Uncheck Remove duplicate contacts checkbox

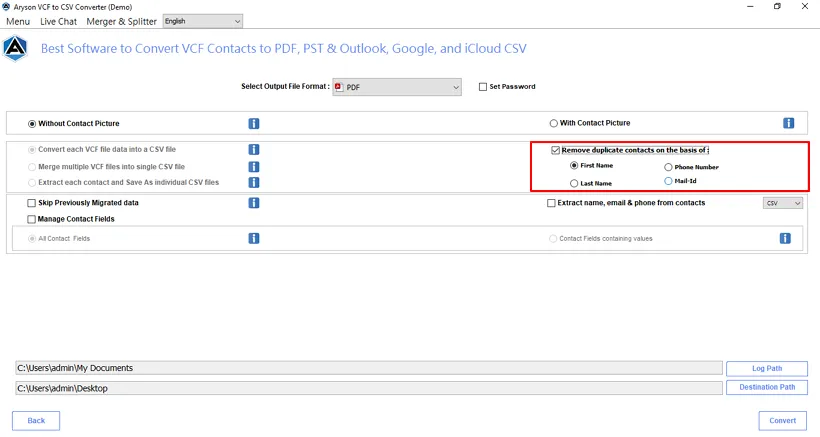click(x=555, y=151)
